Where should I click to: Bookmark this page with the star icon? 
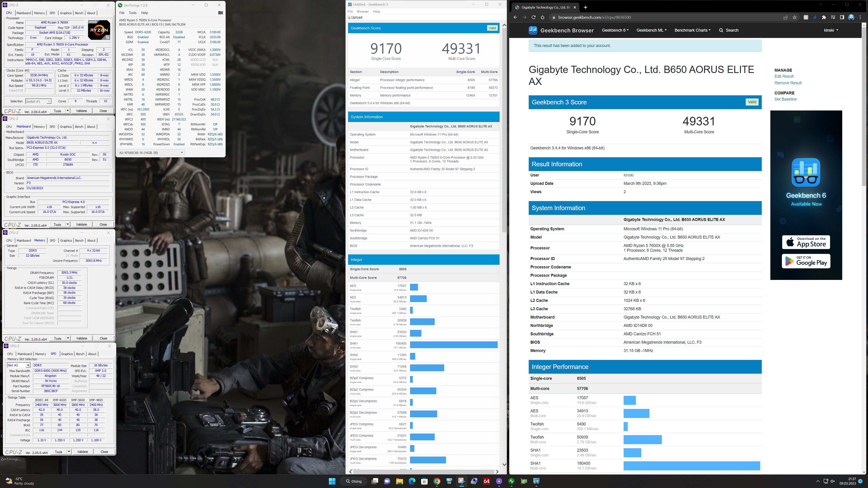point(795,17)
